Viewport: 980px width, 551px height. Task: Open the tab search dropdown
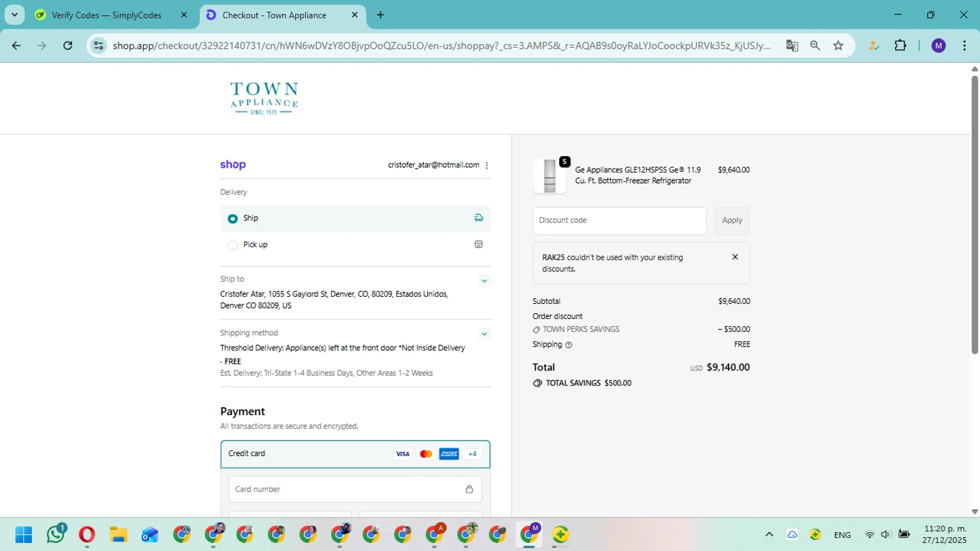click(14, 15)
